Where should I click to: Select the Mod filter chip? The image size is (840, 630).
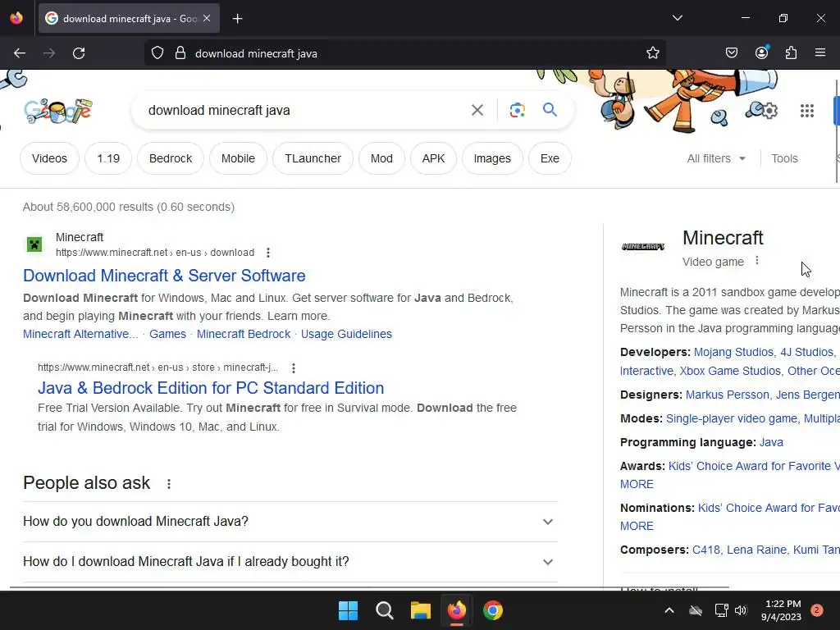(381, 158)
